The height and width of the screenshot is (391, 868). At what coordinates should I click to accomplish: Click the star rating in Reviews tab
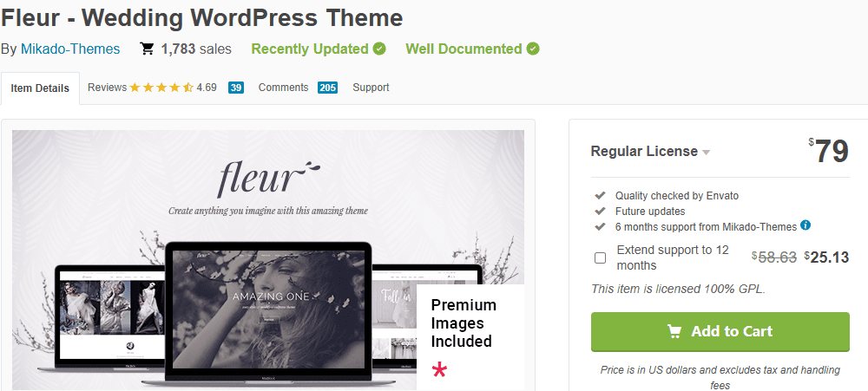pos(161,88)
